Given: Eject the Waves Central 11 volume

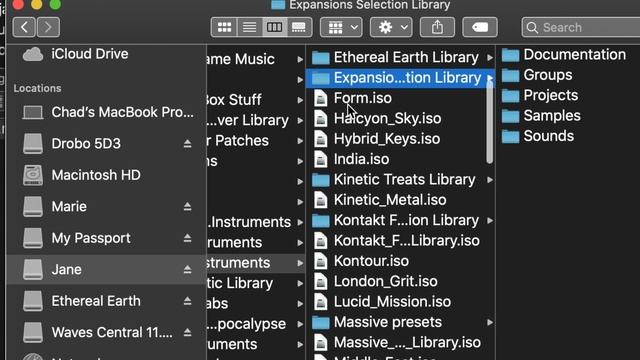Looking at the screenshot, I should click(x=187, y=332).
